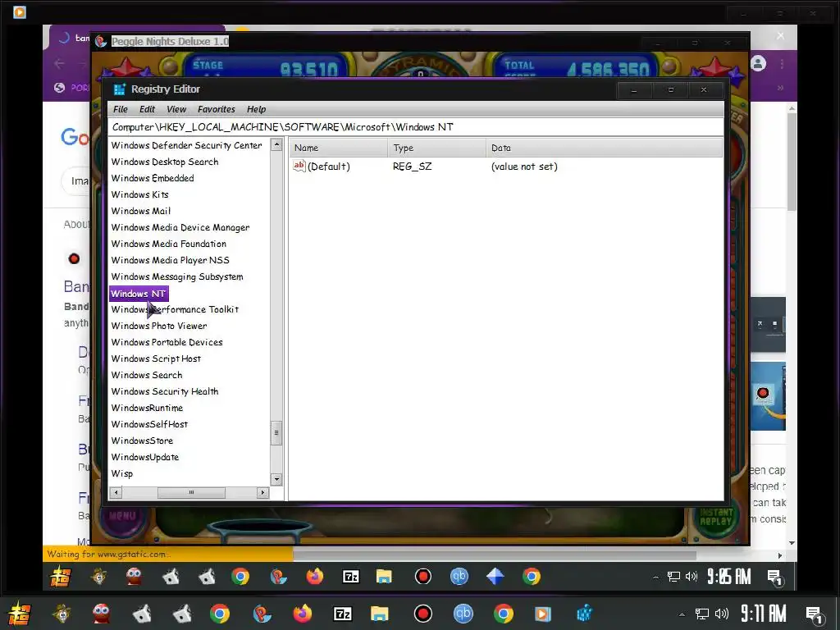The height and width of the screenshot is (630, 840).
Task: Open 7-Zip on the 9:11 AM taskbar
Action: pyautogui.click(x=342, y=614)
